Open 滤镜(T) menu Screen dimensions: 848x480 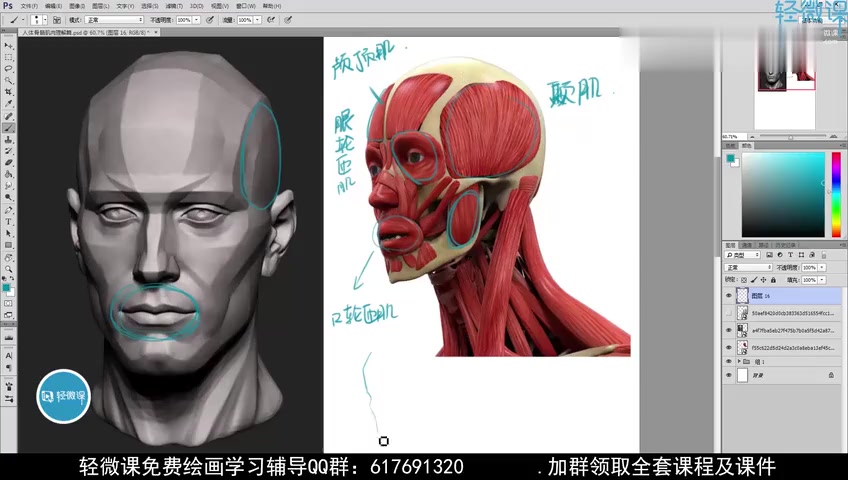pos(174,6)
